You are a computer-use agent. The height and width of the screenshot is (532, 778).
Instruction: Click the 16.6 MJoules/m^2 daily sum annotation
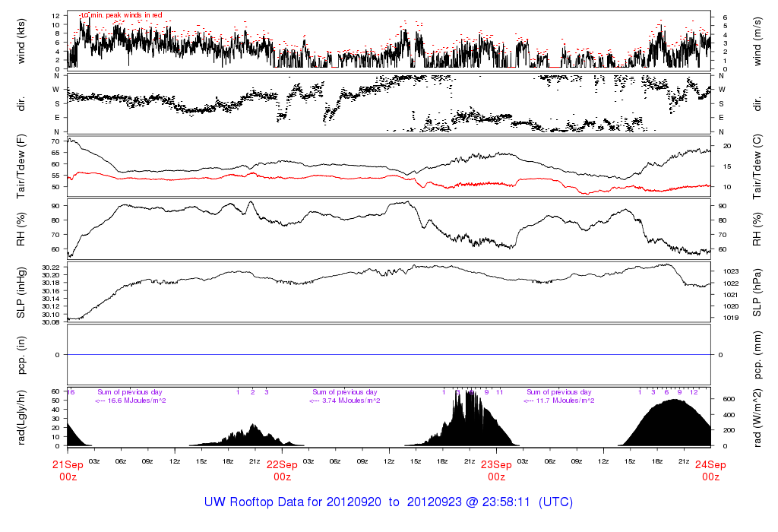click(x=131, y=401)
